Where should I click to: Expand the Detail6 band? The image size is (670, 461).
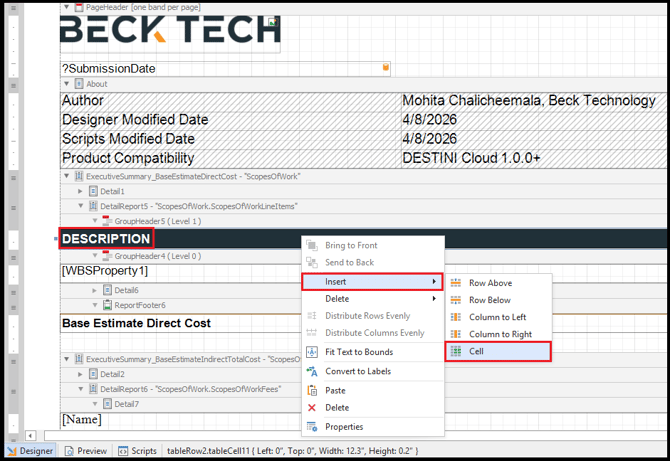[95, 290]
